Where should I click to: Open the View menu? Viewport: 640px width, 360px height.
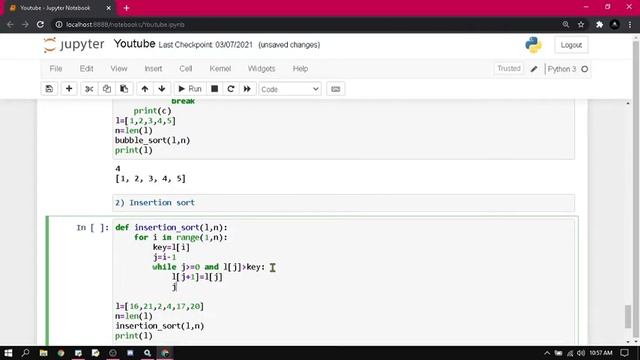coord(119,69)
